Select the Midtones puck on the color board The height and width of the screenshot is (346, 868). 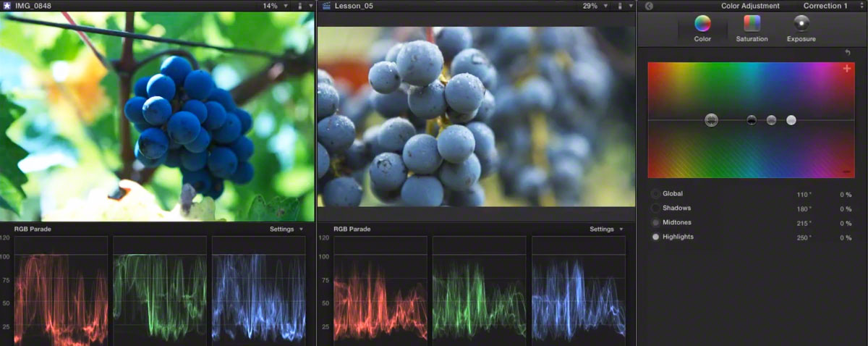[x=771, y=120]
